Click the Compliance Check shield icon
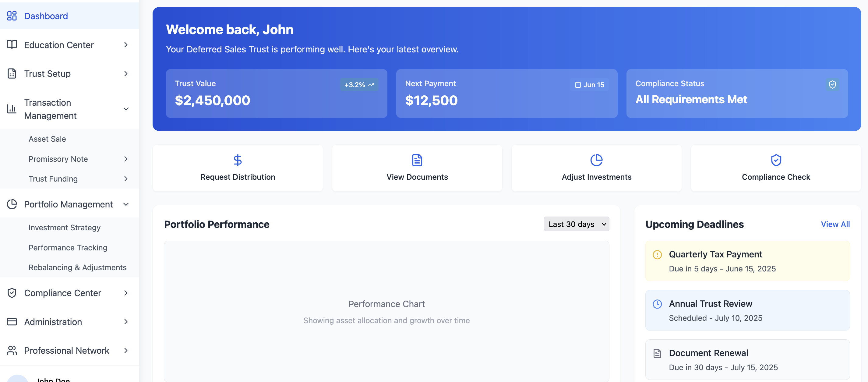Screen dimensions: 868x382 coord(776,160)
